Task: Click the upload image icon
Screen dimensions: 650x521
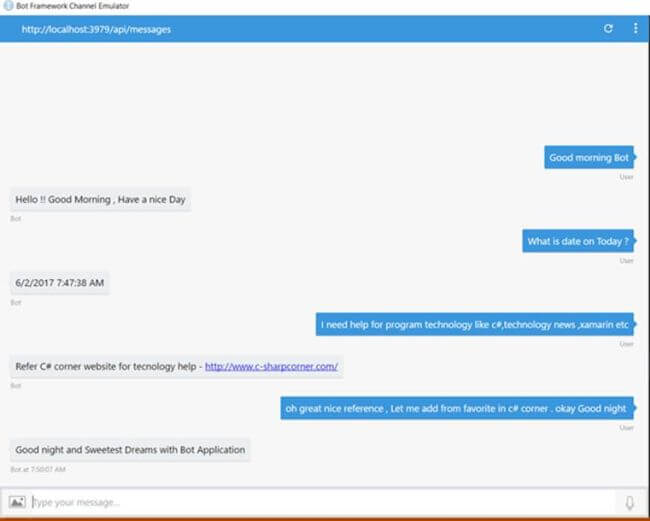Action: (17, 502)
